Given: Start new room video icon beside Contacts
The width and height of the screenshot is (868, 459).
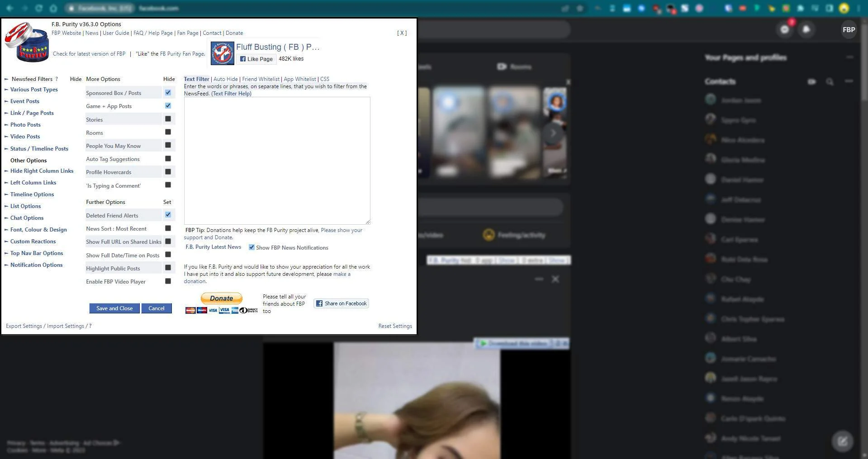Looking at the screenshot, I should point(812,81).
